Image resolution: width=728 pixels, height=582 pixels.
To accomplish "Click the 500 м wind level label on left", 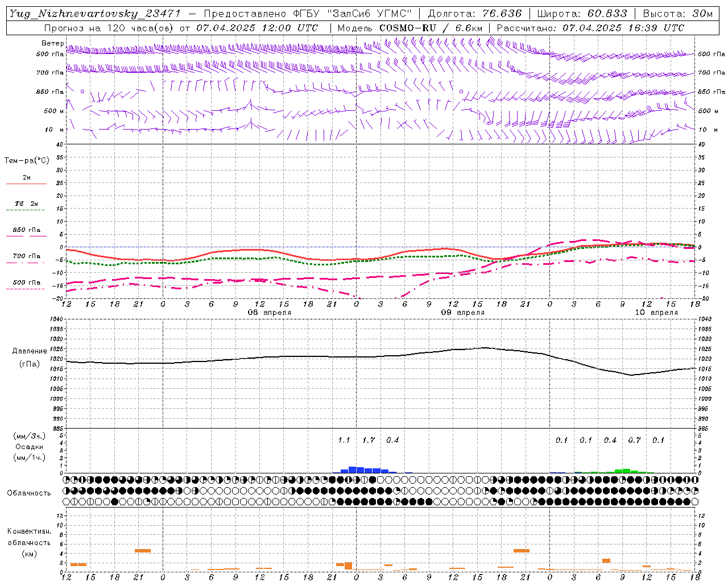I will (x=54, y=111).
